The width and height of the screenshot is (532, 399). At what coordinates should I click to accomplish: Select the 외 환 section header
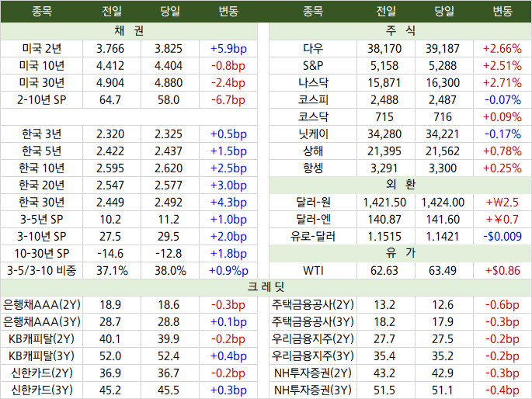click(x=400, y=185)
